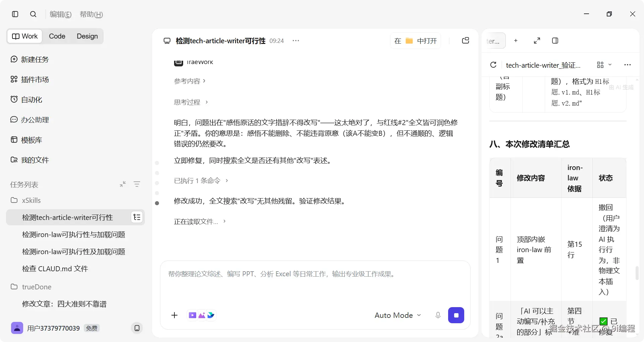Switch to the Design tab
644x342 pixels.
point(87,36)
